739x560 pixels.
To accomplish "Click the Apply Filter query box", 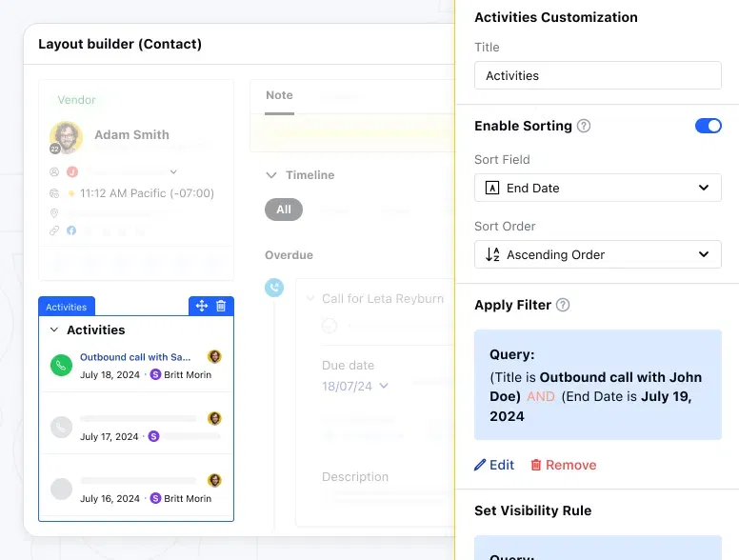I will (598, 385).
